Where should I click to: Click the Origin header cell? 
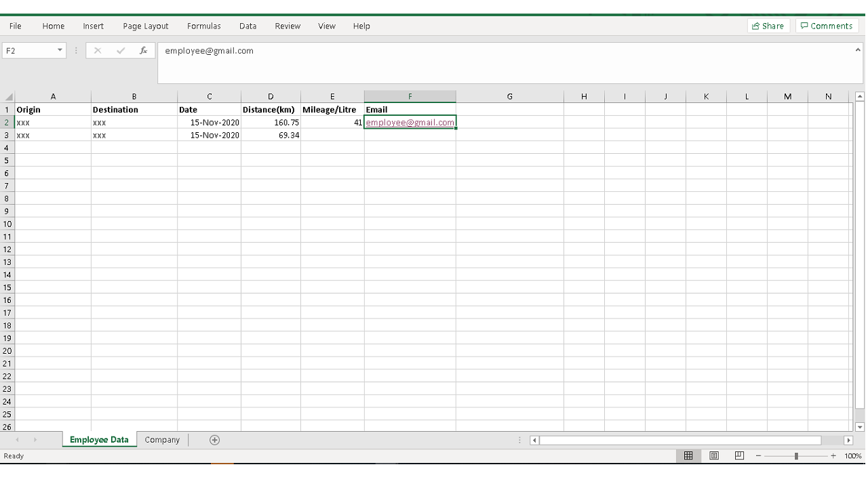(53, 109)
